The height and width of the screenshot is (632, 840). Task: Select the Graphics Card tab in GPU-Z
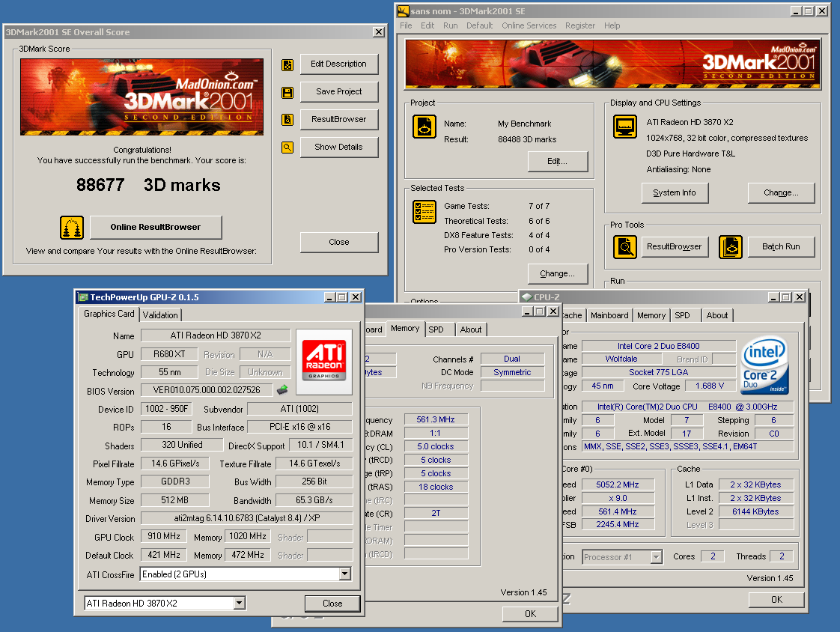click(x=109, y=314)
